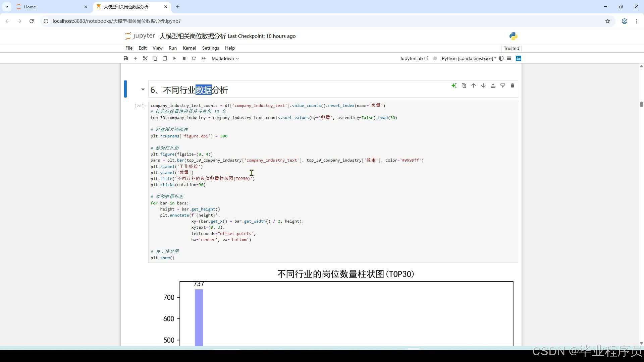Save the notebook with the disk icon
The height and width of the screenshot is (362, 644).
coord(126,58)
